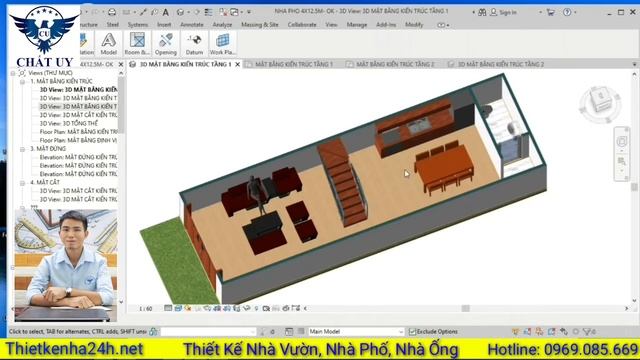Image resolution: width=640 pixels, height=360 pixels.
Task: Click the Select Pinned Elements icon in status bar
Action: click(540, 331)
